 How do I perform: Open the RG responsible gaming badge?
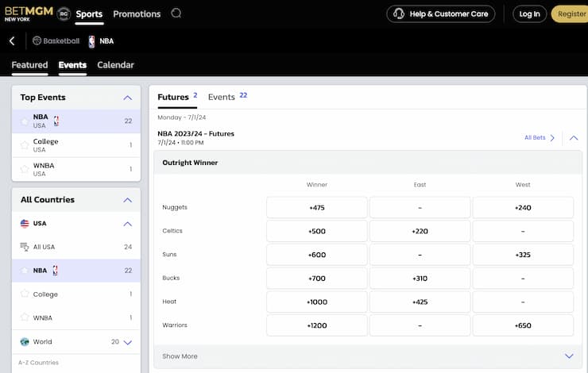[64, 13]
